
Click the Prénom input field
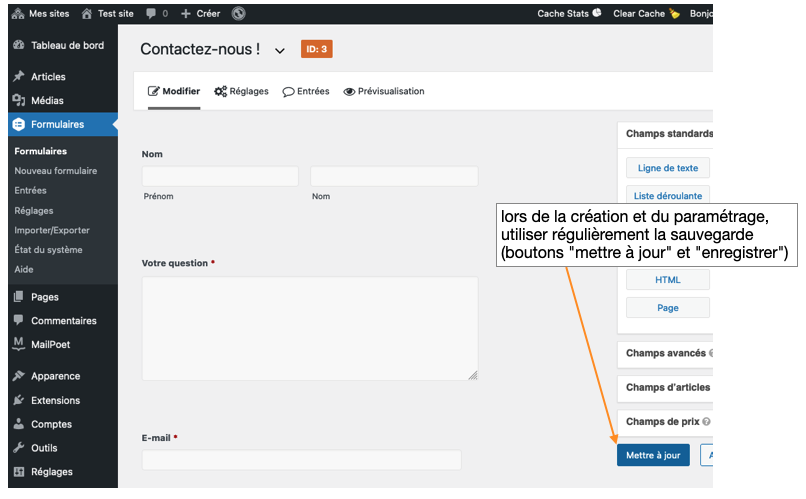pos(220,176)
